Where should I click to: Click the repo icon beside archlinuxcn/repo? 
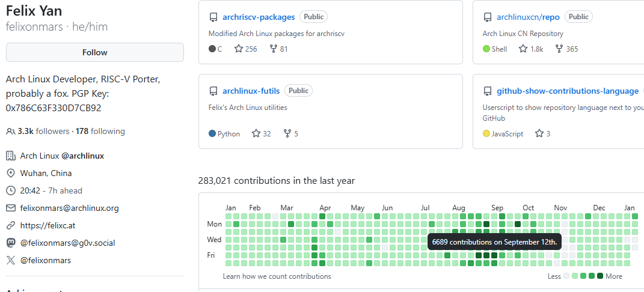488,17
